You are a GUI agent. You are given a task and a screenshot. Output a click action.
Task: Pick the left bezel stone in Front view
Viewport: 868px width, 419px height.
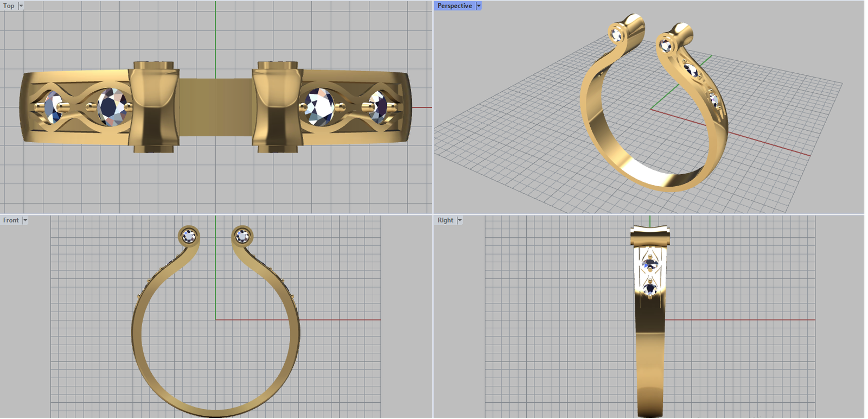[x=189, y=237]
